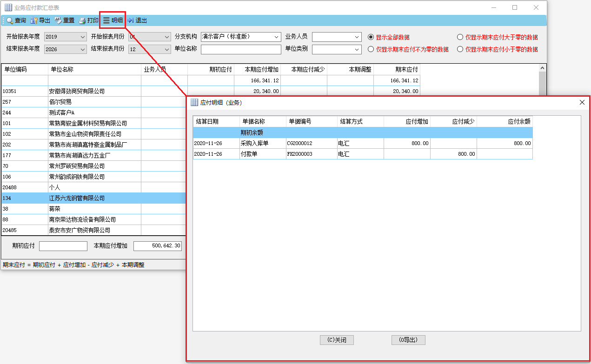Click the 单位名称 column header in summary table
This screenshot has width=591, height=364.
94,69
